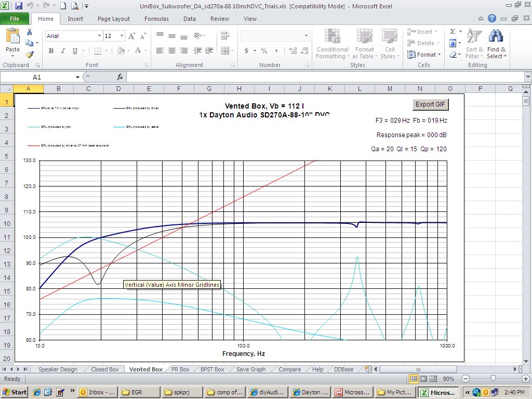Image resolution: width=532 pixels, height=399 pixels.
Task: Align text left
Action: coord(160,51)
